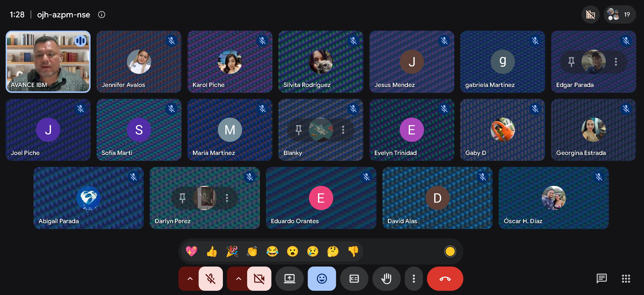644x295 pixels.
Task: Leave the call
Action: 445,278
